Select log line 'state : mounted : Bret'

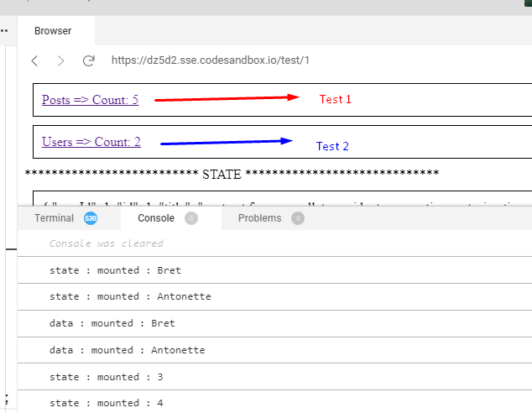[x=115, y=270]
